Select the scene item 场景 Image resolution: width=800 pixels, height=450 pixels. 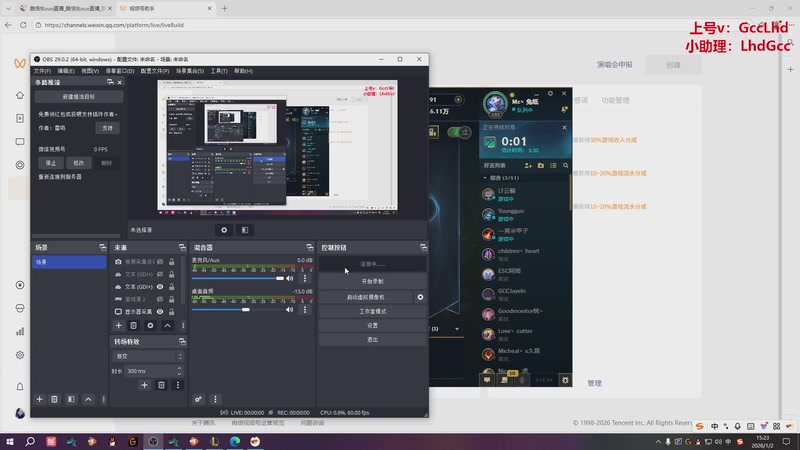[69, 262]
